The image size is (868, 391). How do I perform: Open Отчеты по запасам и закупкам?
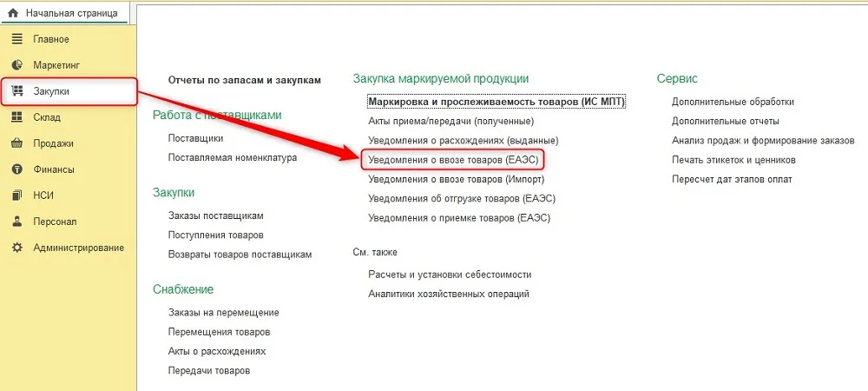click(x=244, y=80)
